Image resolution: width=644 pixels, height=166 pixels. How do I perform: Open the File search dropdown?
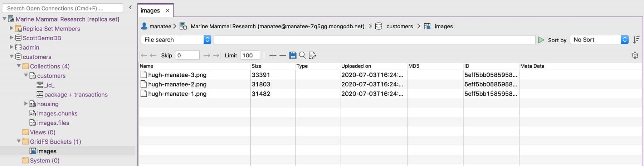(176, 40)
